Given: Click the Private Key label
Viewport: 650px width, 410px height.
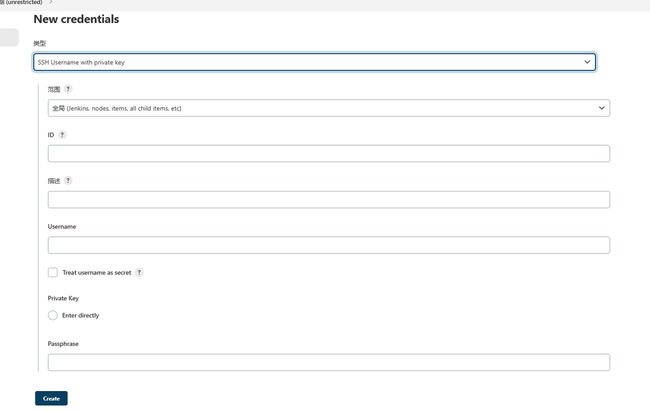Looking at the screenshot, I should (63, 298).
